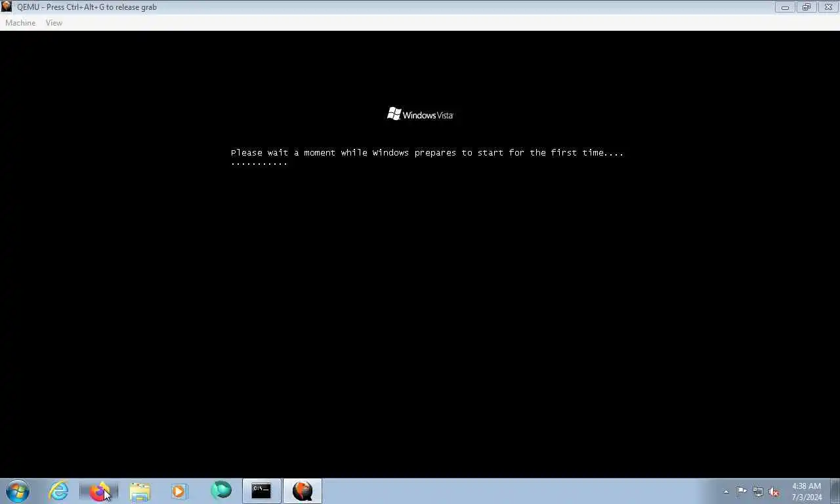840x504 pixels.
Task: Click the muted volume tray icon
Action: click(774, 492)
